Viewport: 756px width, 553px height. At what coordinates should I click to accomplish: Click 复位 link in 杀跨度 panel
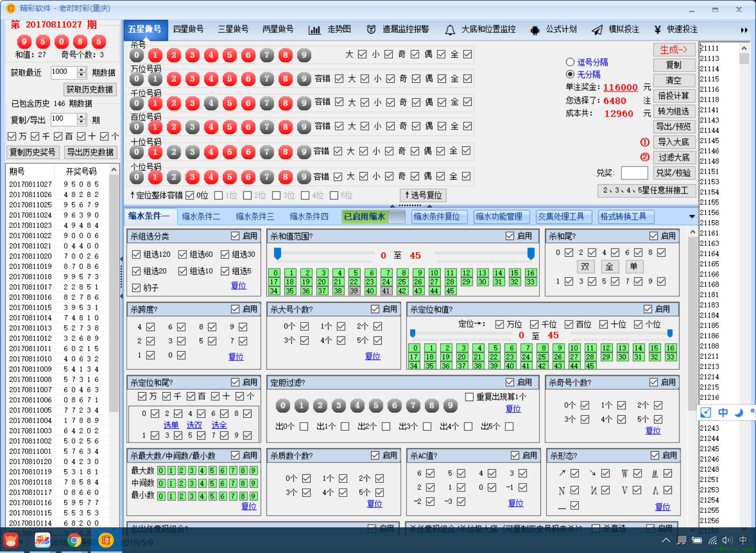pos(236,356)
